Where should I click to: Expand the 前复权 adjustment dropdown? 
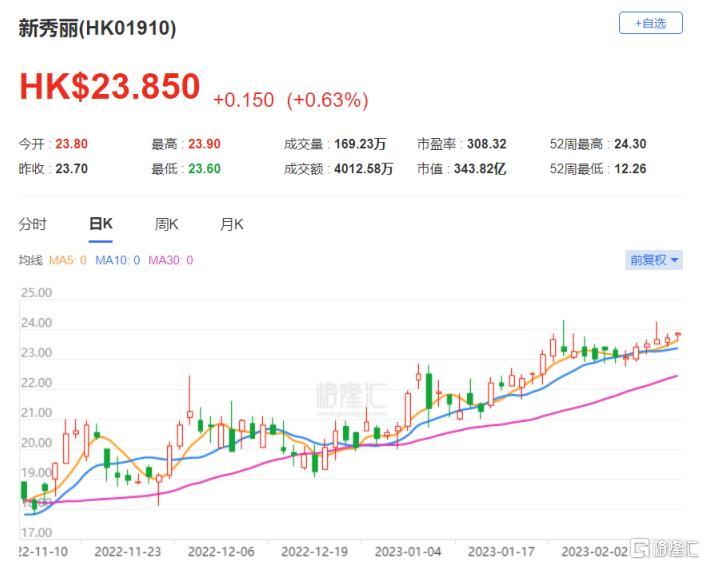654,260
